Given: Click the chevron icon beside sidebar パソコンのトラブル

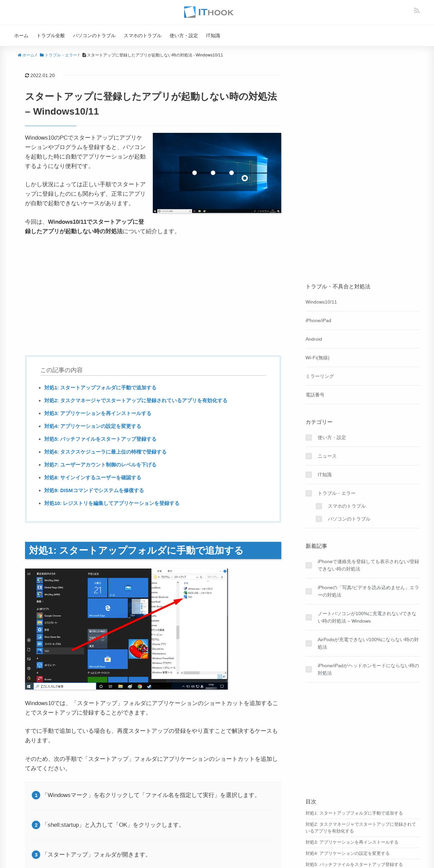Looking at the screenshot, I should pos(319,519).
